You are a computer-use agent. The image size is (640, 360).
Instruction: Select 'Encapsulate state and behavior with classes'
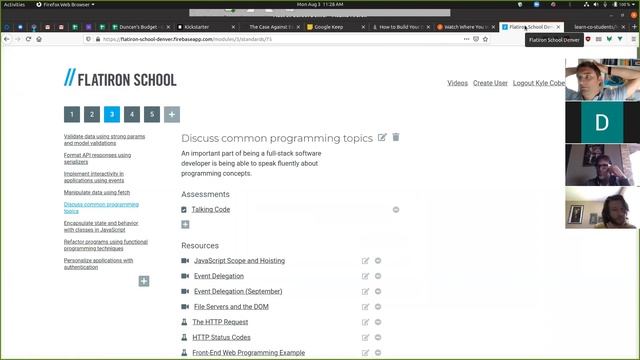point(101,227)
